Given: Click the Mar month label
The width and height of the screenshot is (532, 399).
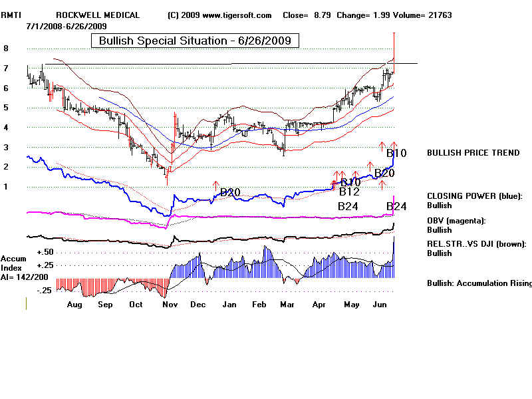Looking at the screenshot, I should [287, 305].
